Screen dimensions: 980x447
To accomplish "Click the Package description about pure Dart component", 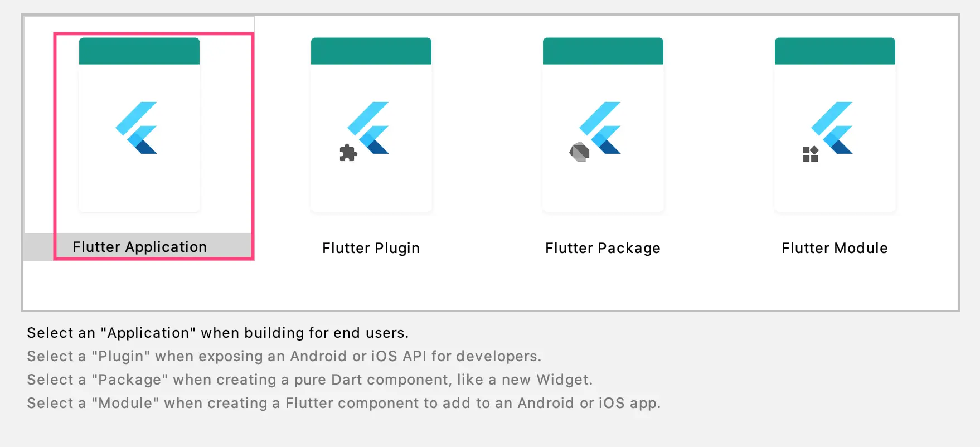I will click(310, 380).
